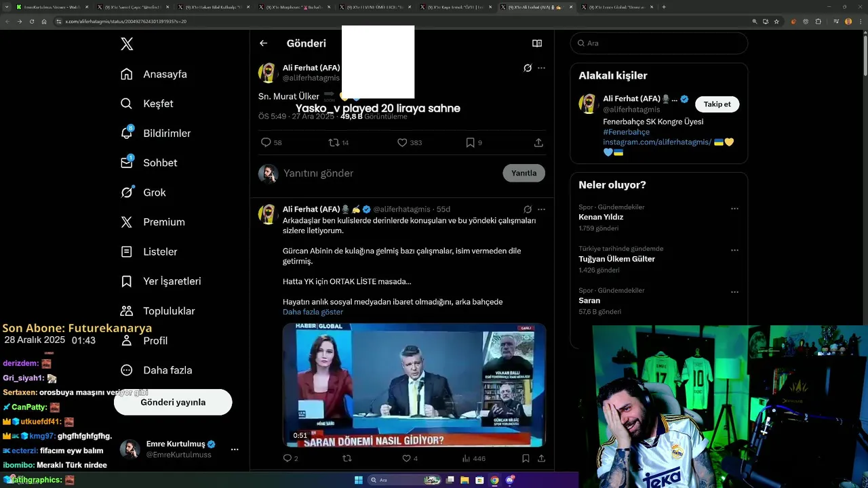The height and width of the screenshot is (488, 868).
Task: Switch to Samed Çepe browser tab
Action: (132, 7)
